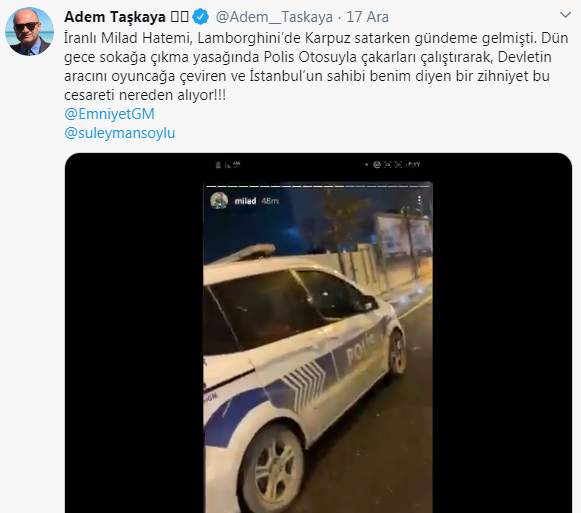Open Adem Taşkaya's profile picture

pyautogui.click(x=29, y=31)
